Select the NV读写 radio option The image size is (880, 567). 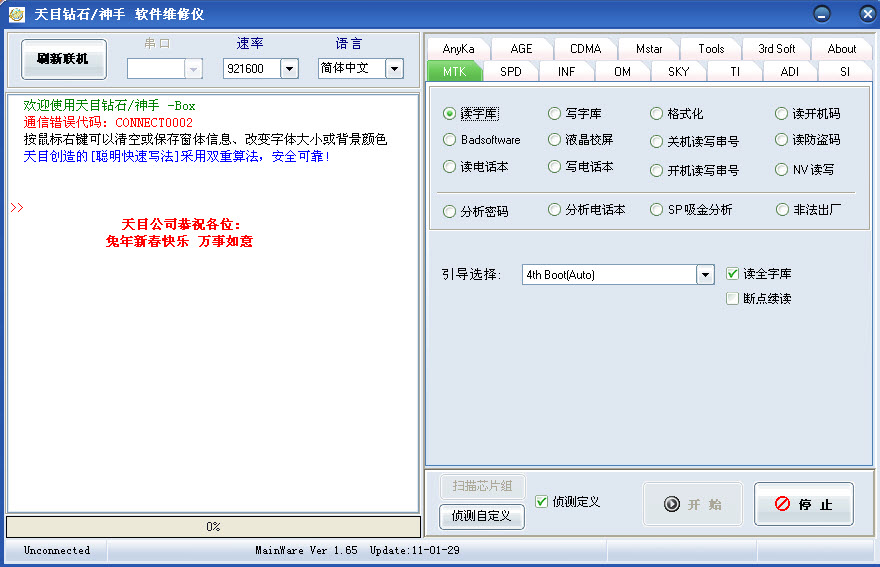pos(804,169)
